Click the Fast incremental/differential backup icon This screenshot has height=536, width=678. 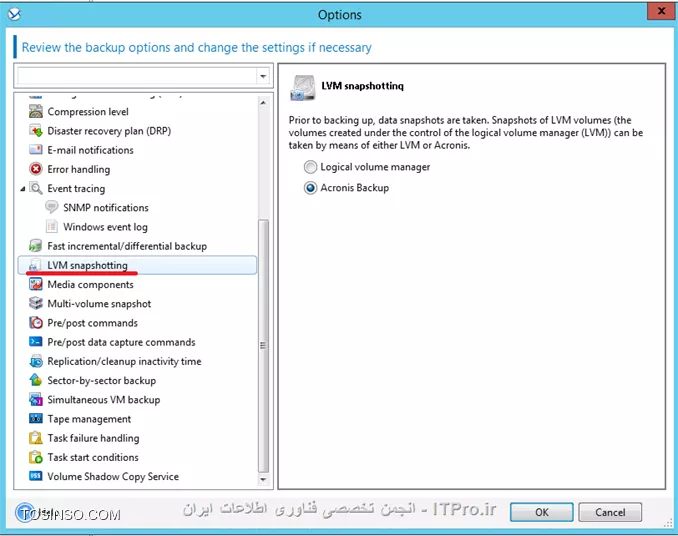tap(35, 246)
